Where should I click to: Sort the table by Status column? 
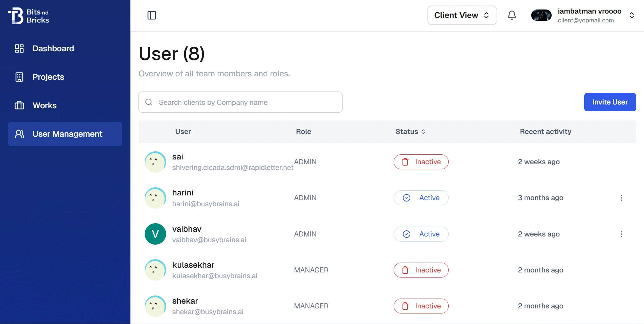tap(410, 132)
